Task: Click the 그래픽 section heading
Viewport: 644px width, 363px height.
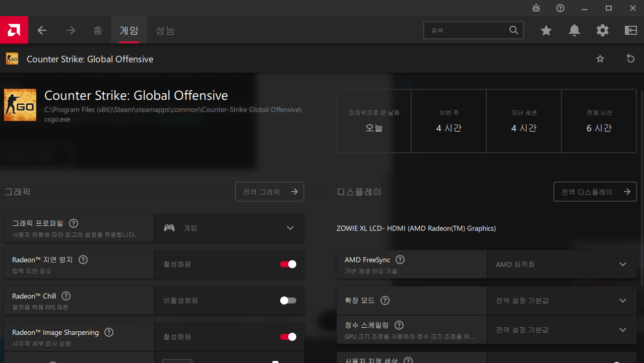Action: click(x=18, y=192)
